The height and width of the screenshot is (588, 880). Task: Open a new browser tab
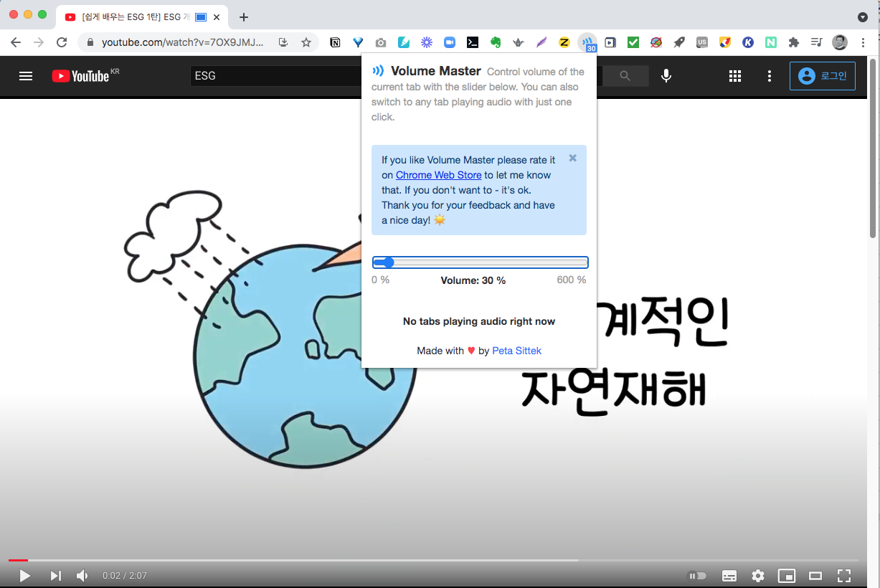(x=244, y=17)
